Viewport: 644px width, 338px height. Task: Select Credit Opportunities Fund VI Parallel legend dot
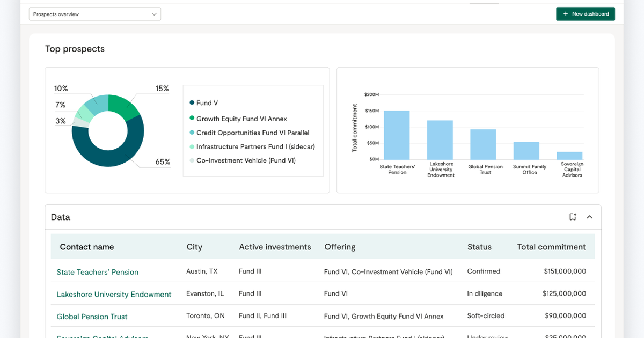point(192,133)
